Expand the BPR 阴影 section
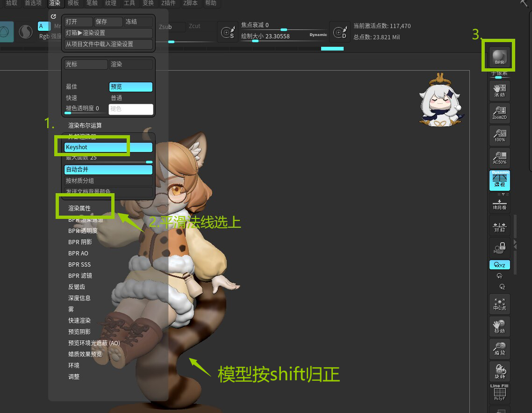The image size is (532, 413). coord(80,242)
